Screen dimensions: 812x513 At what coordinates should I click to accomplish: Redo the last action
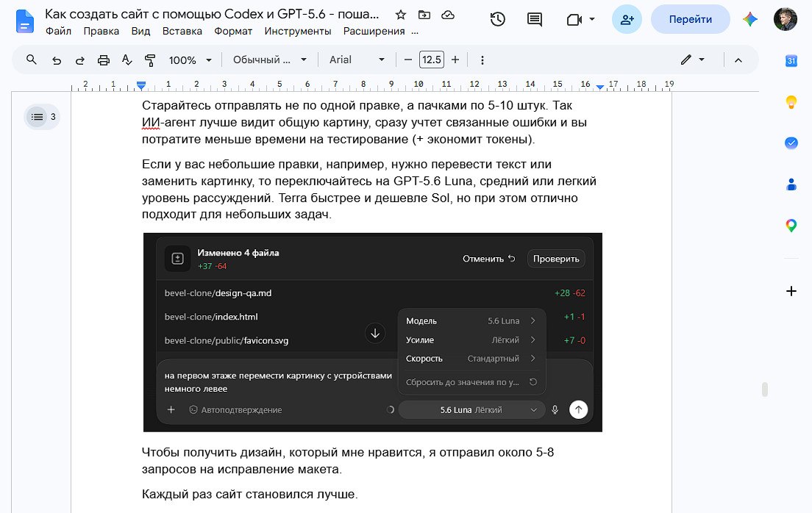pos(79,60)
